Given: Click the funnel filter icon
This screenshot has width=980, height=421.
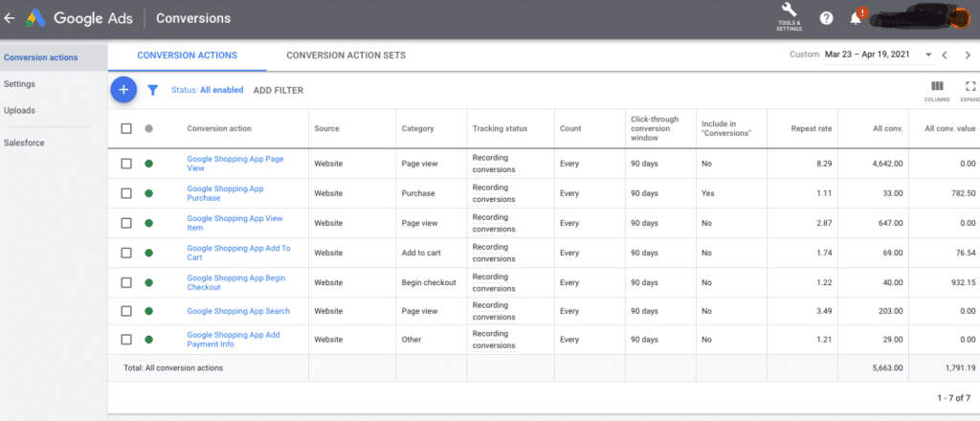Looking at the screenshot, I should coord(152,91).
